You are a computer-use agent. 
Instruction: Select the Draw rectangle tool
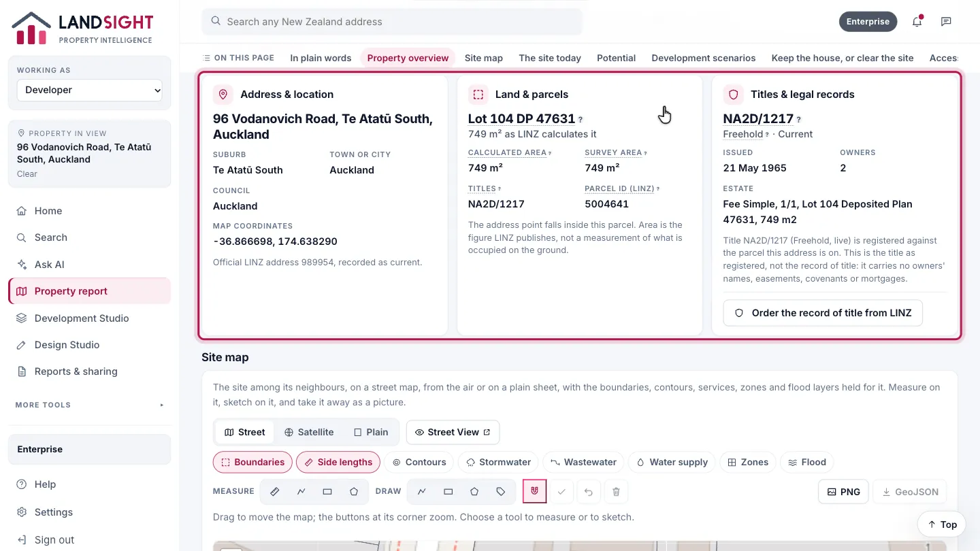click(x=448, y=491)
